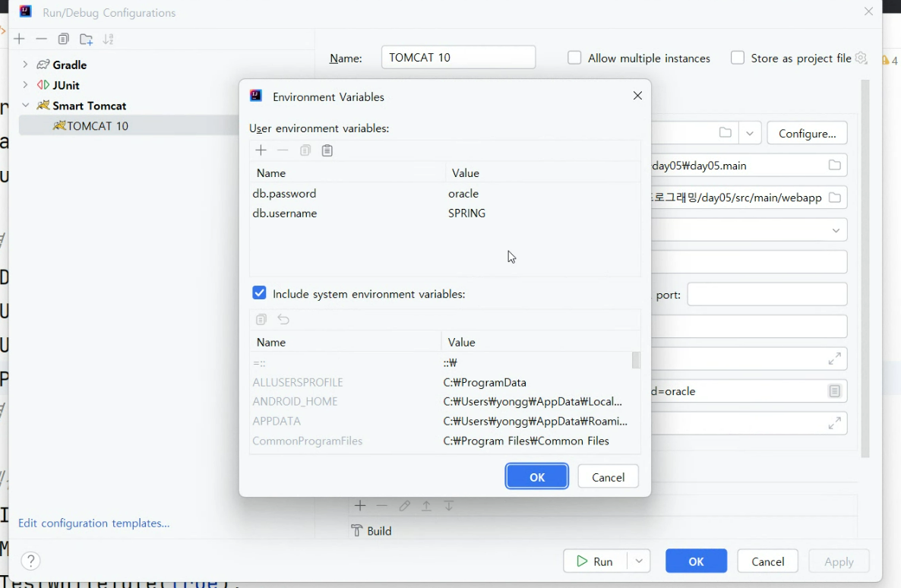The image size is (901, 588).
Task: Remove before-launch task minus icon
Action: 382,506
